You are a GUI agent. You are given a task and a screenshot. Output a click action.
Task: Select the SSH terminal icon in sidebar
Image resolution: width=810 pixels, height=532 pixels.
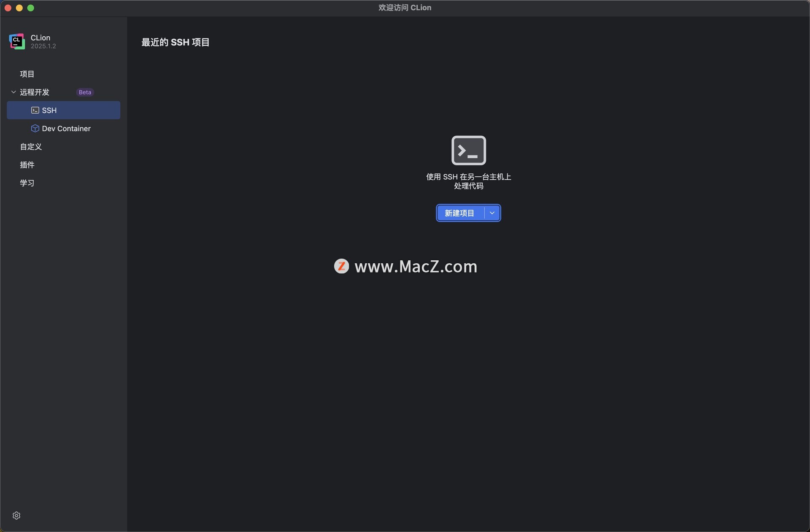click(x=35, y=110)
